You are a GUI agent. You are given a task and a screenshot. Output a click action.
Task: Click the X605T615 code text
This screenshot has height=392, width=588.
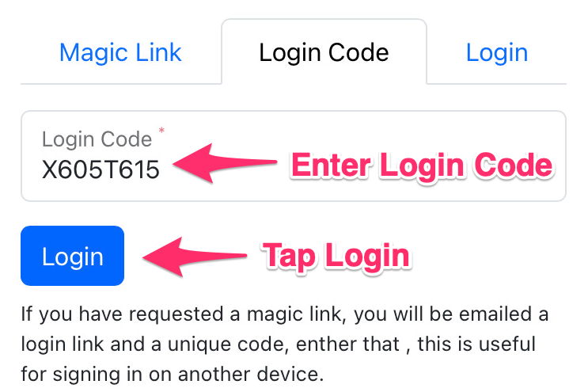101,169
